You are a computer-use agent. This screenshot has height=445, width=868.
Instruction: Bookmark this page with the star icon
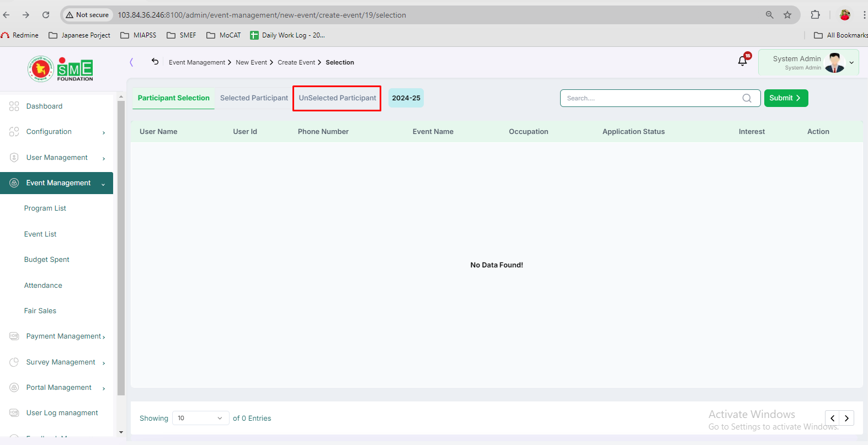pyautogui.click(x=787, y=15)
